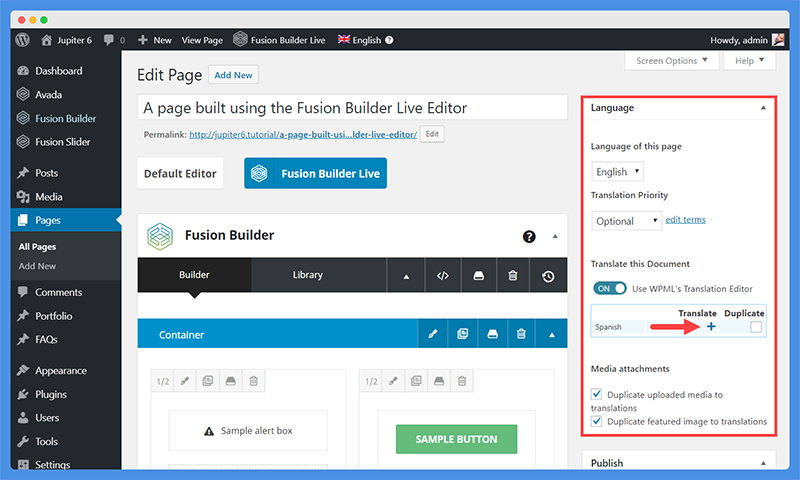Collapse the Fusion Builder meta box

pos(555,236)
